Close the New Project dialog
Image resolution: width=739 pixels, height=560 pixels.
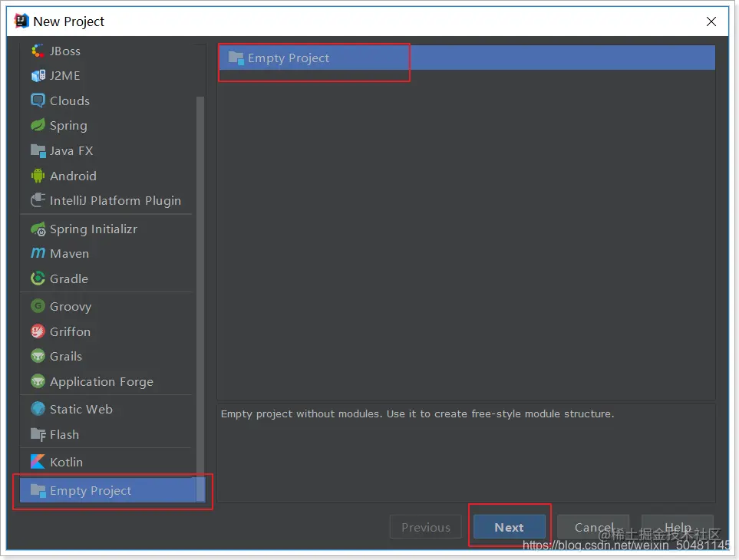[711, 21]
